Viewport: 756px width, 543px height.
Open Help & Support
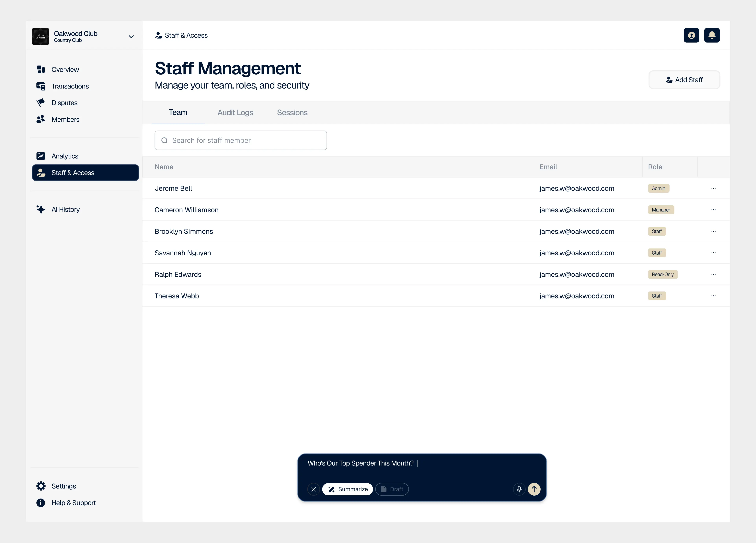(74, 503)
